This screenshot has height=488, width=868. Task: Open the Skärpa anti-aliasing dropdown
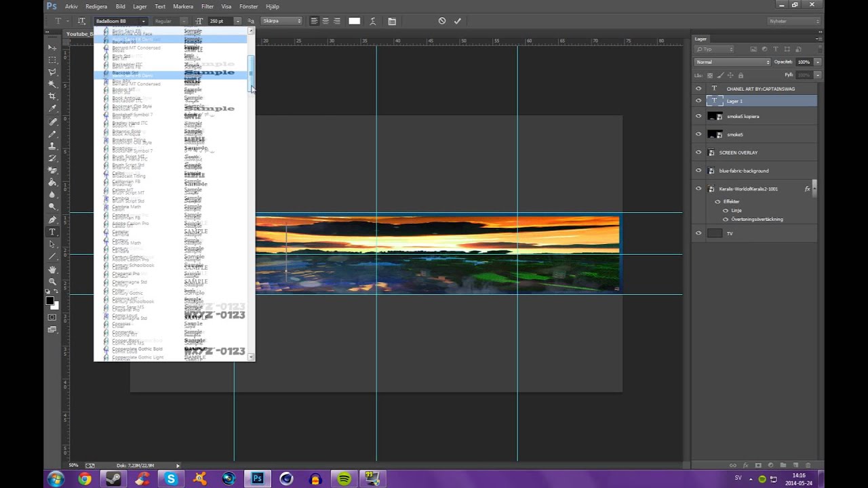point(281,21)
